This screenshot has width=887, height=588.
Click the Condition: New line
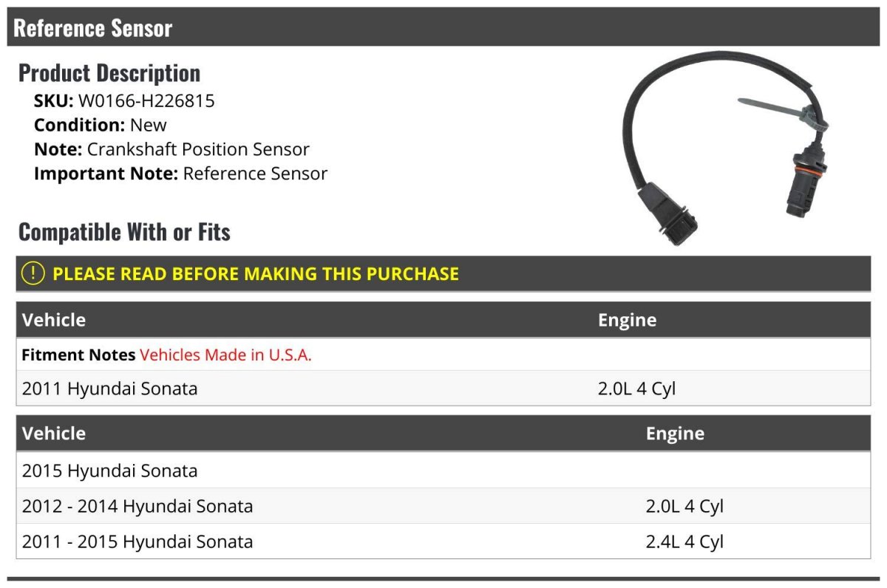(101, 125)
